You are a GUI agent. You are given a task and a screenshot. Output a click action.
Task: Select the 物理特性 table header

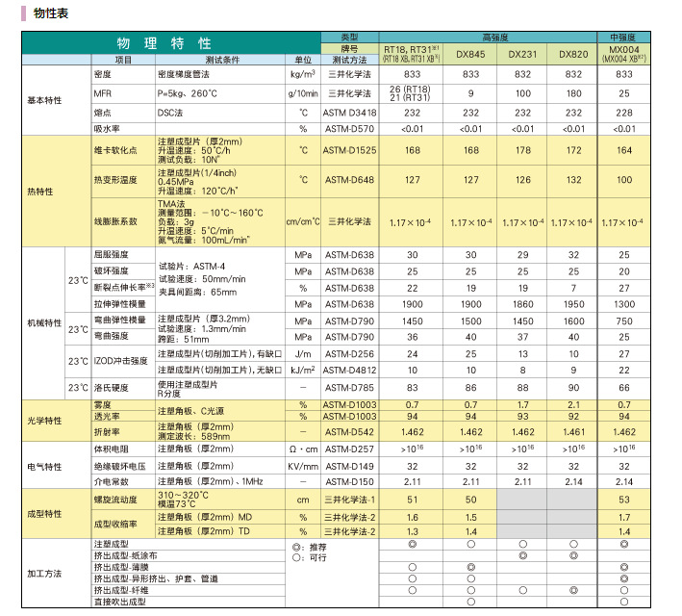(164, 44)
